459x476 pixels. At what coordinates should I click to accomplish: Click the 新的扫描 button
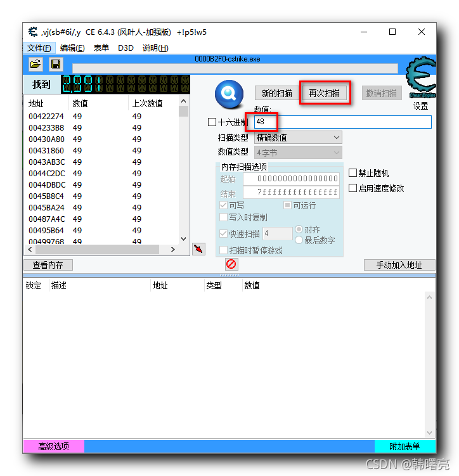pyautogui.click(x=276, y=93)
